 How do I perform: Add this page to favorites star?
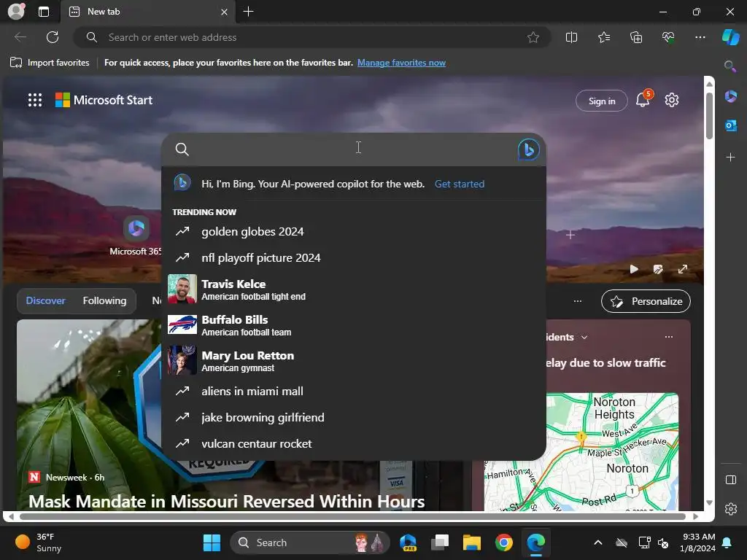pos(533,37)
